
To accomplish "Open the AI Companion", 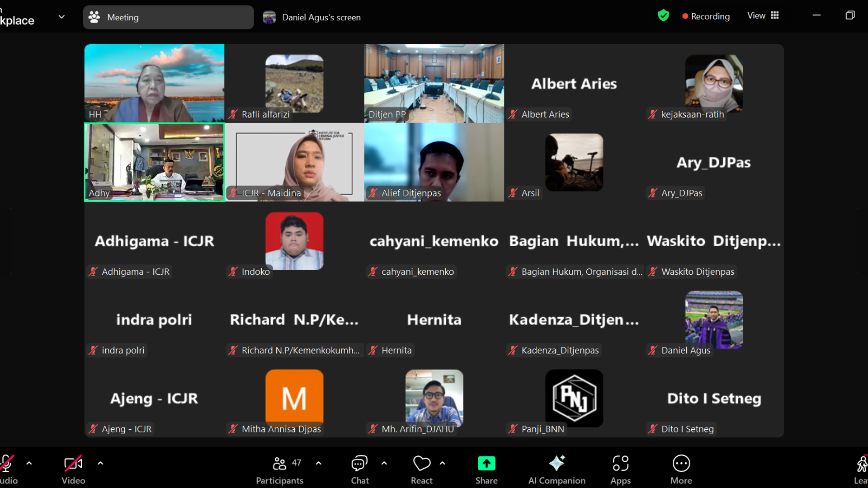I will pos(557,470).
